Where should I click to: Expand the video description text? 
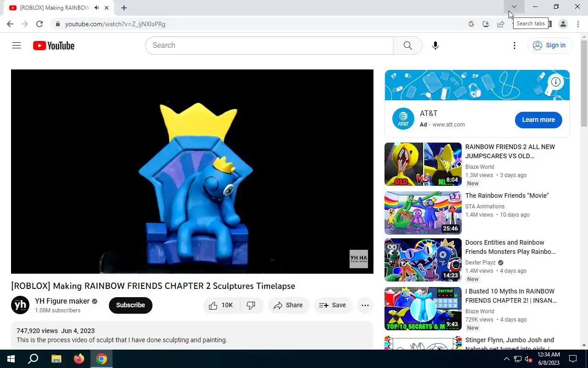tap(122, 340)
